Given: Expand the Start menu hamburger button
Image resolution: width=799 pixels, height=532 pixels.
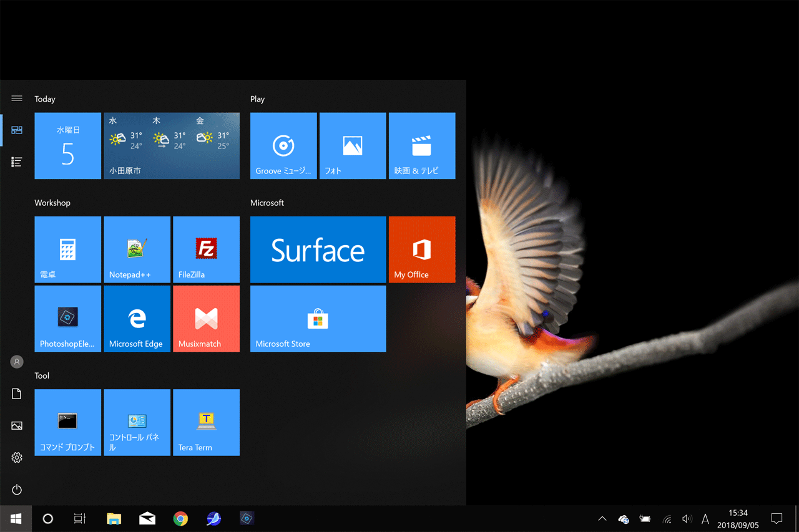Looking at the screenshot, I should click(17, 99).
